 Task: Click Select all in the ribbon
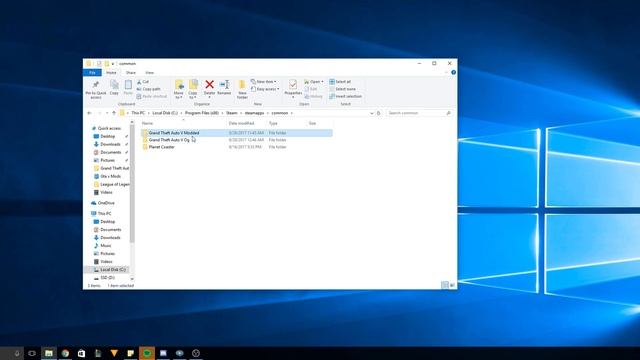(x=340, y=82)
